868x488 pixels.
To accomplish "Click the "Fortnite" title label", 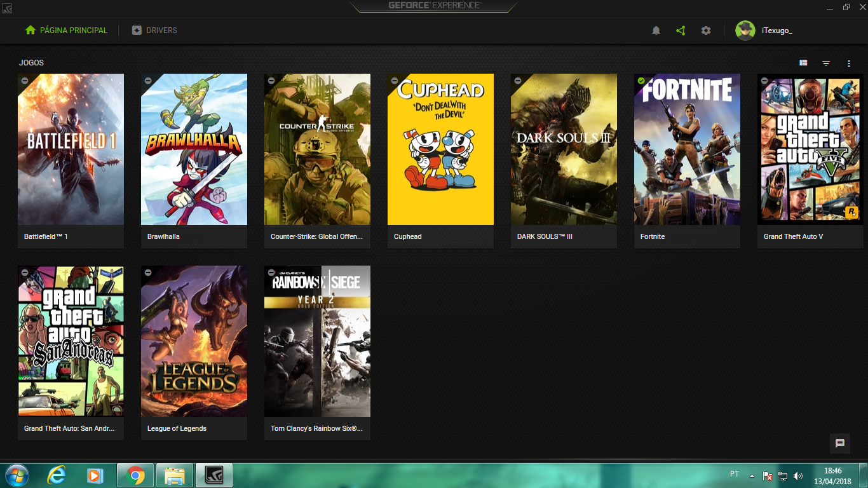I will point(653,236).
